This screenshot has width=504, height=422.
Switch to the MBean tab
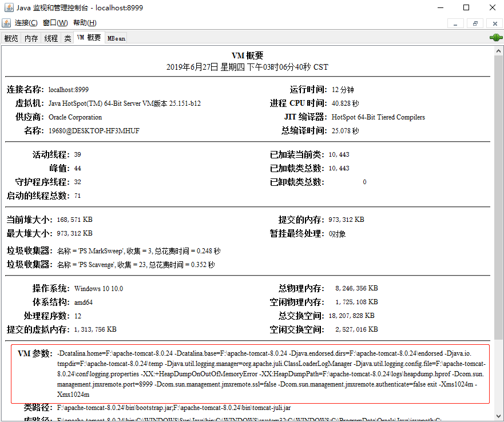click(116, 38)
